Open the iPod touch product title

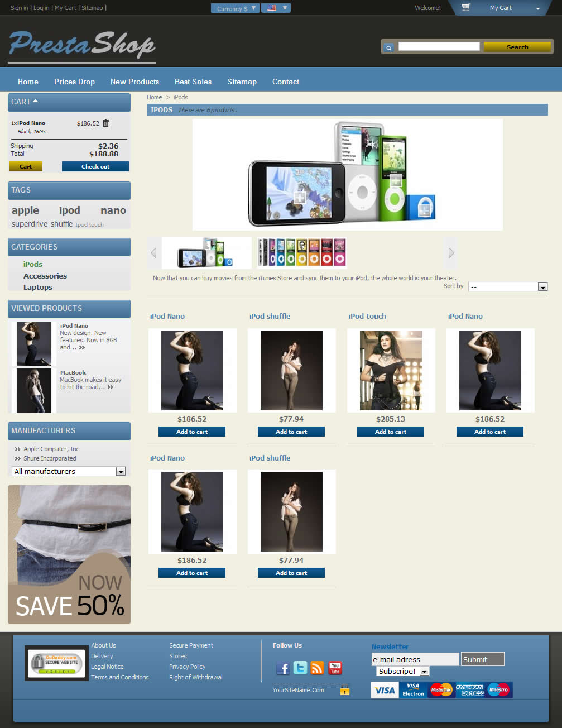click(367, 316)
